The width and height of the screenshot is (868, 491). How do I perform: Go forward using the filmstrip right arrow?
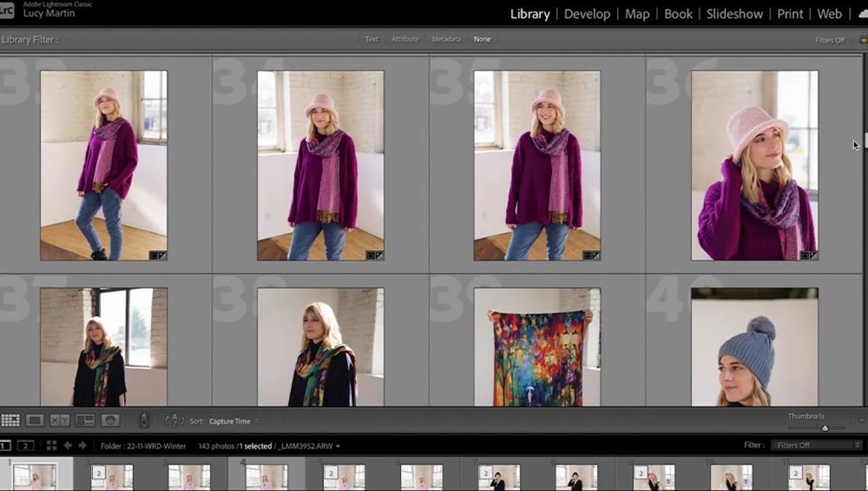82,446
